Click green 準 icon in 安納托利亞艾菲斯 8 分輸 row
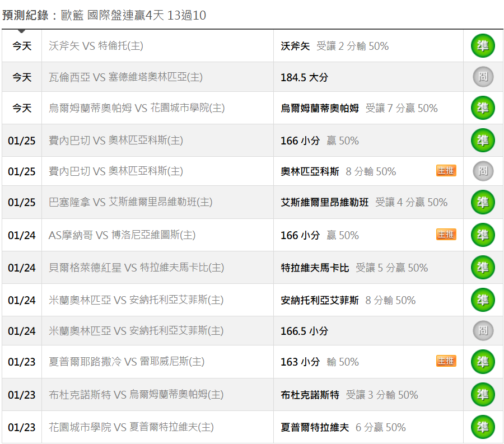 [x=483, y=300]
